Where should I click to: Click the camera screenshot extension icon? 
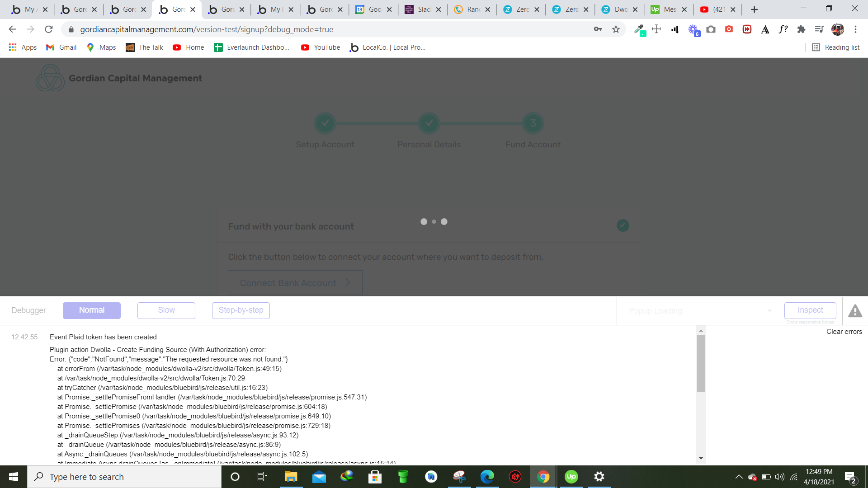(x=711, y=29)
